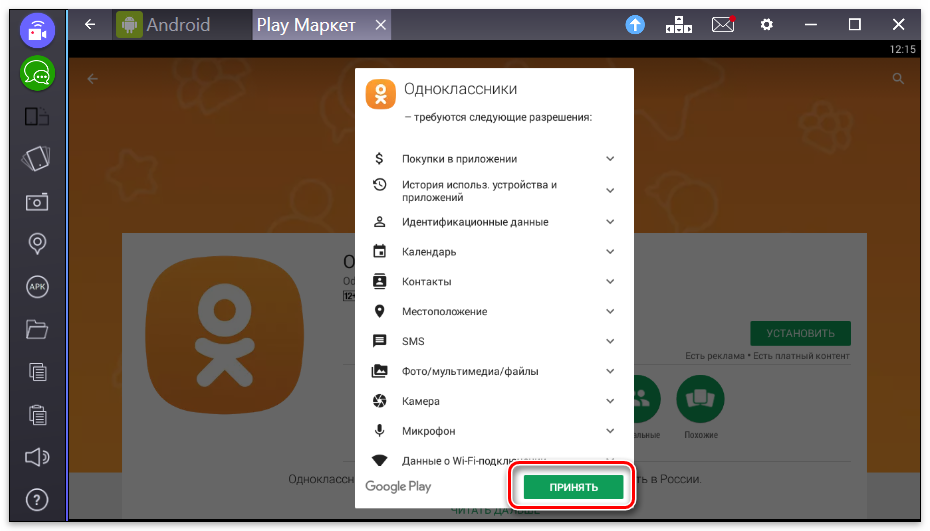The width and height of the screenshot is (930, 531).
Task: Expand the Камера permission chevron
Action: [610, 401]
